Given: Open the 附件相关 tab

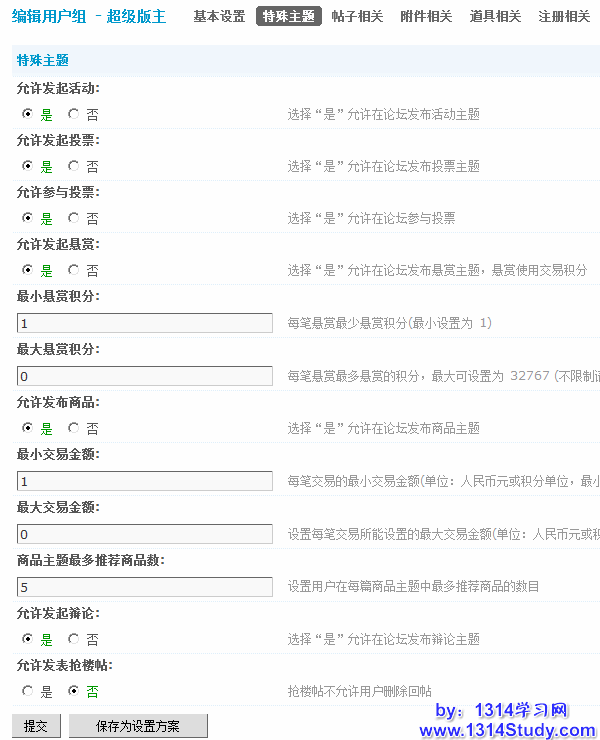Looking at the screenshot, I should click(426, 16).
